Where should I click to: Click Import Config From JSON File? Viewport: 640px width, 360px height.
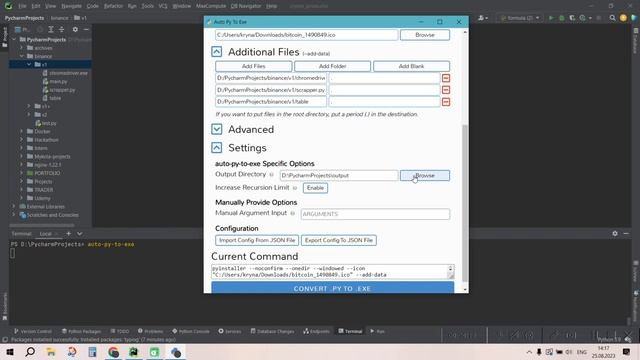pyautogui.click(x=257, y=240)
